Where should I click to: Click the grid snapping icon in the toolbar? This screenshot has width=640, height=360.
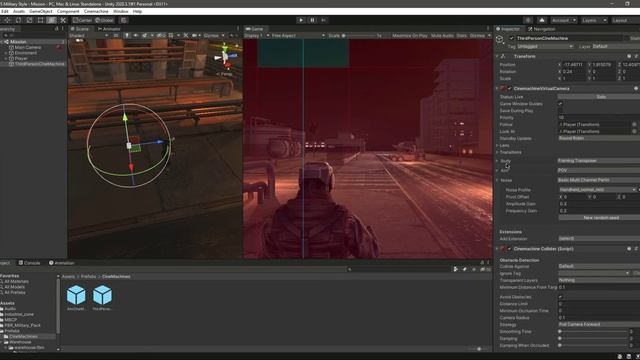pyautogui.click(x=124, y=20)
